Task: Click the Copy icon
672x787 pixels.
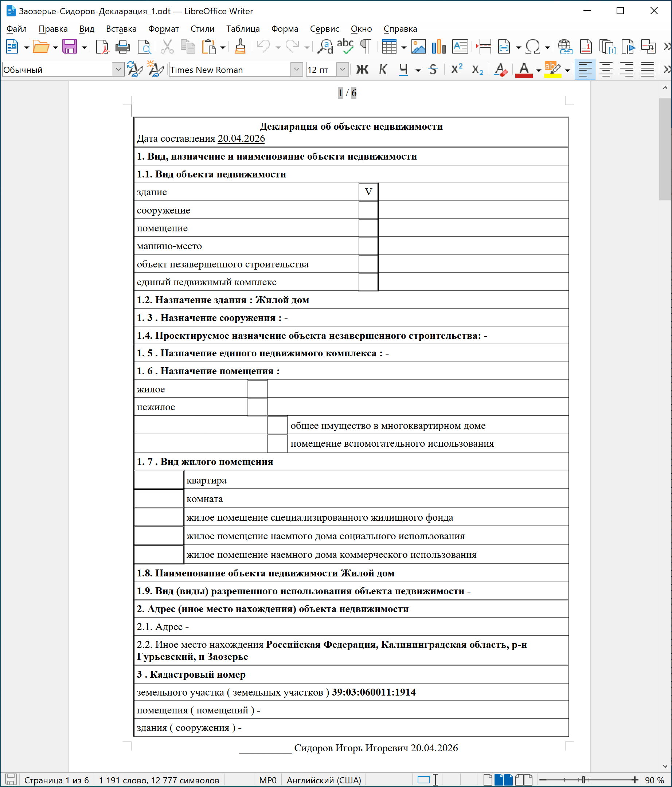Action: (188, 47)
